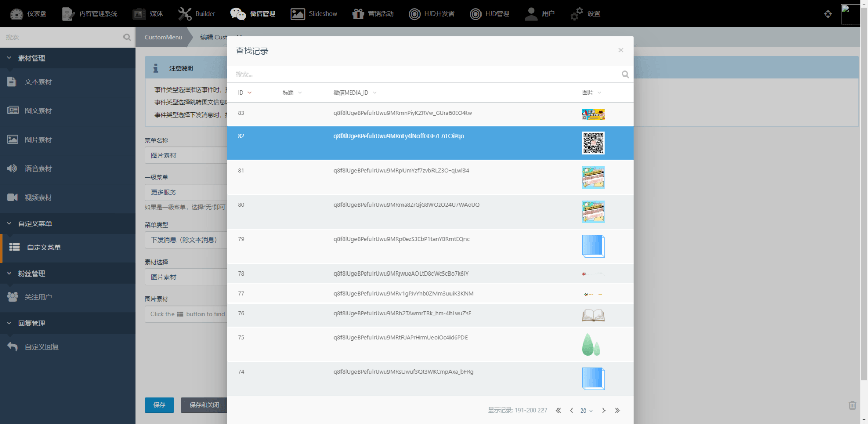
Task: Open 自定义回复 in sidebar
Action: (68, 346)
